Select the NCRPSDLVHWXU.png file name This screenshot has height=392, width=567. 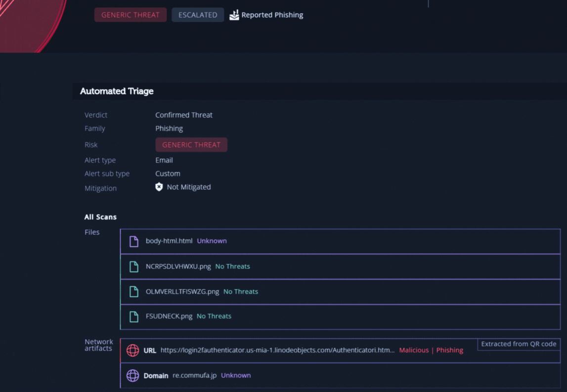click(x=178, y=266)
